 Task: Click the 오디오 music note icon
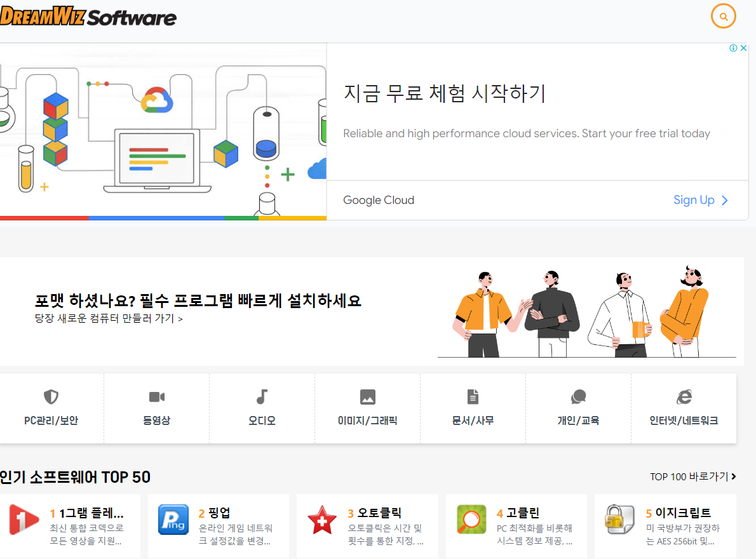click(x=262, y=396)
